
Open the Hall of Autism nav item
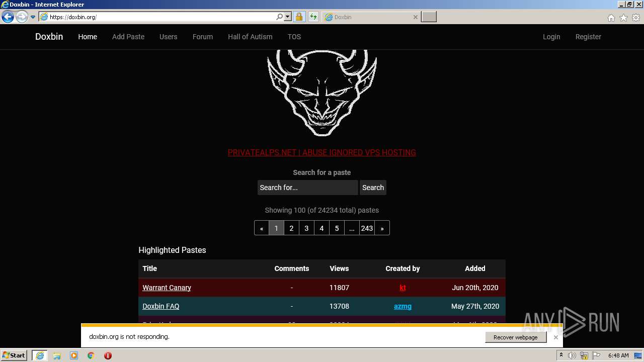250,37
